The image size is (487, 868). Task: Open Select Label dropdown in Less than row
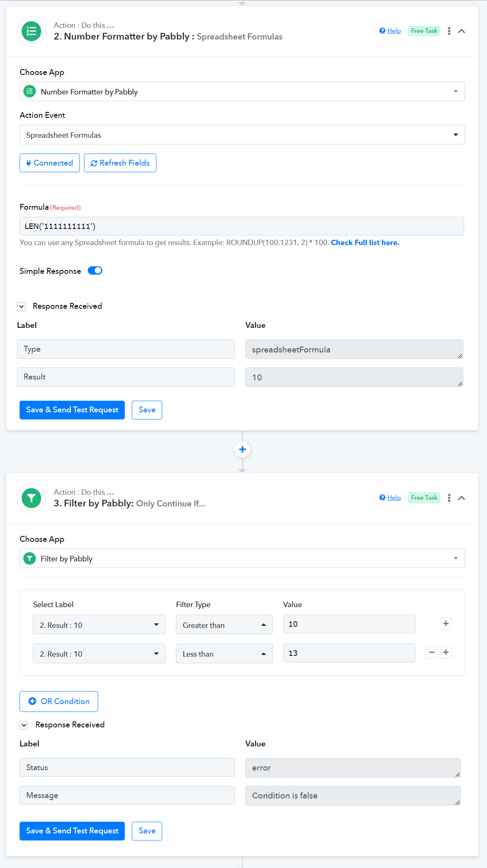[x=99, y=654]
